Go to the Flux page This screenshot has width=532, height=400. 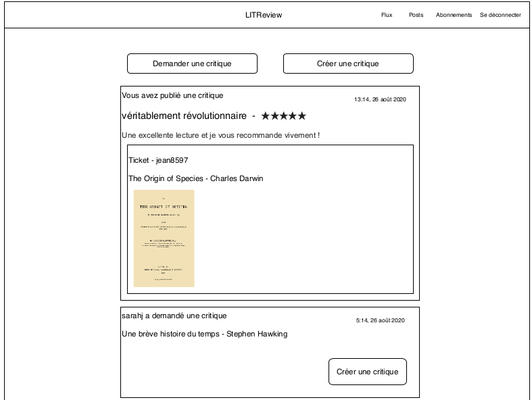(x=387, y=15)
